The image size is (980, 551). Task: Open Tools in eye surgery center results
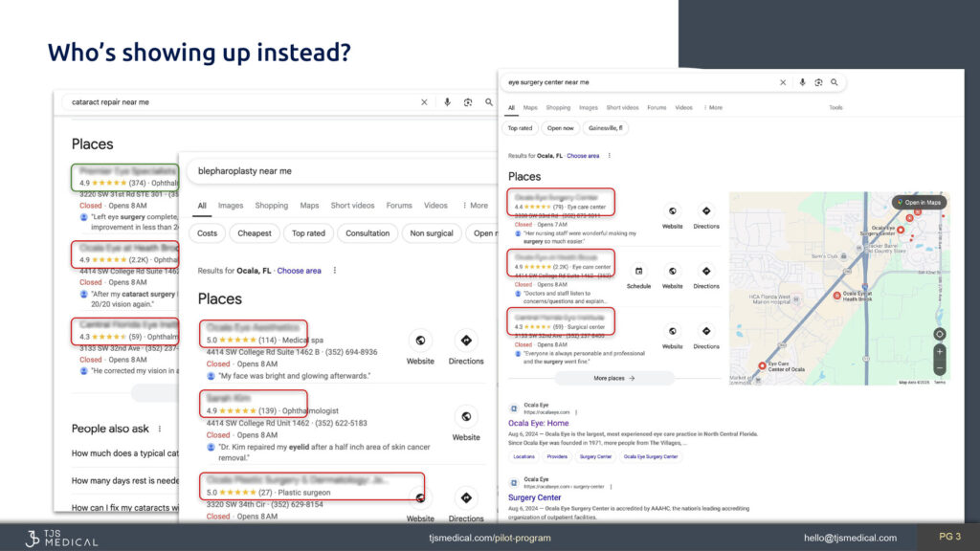(835, 107)
